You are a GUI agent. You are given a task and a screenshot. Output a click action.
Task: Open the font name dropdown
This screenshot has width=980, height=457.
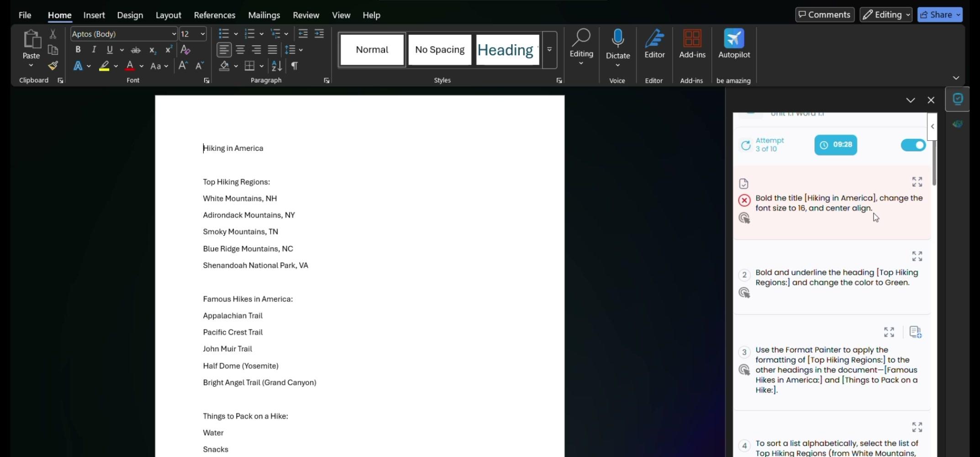(174, 34)
